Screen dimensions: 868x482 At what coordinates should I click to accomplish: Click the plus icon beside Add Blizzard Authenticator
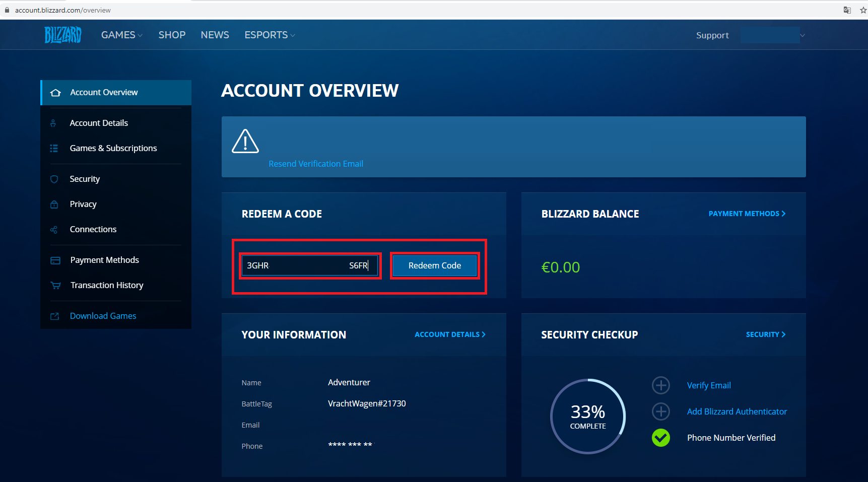[x=661, y=411]
